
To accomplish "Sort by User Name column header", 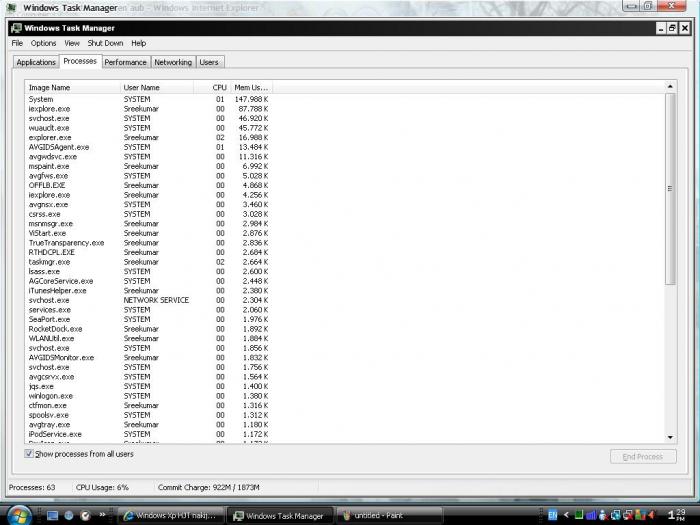I will pos(157,88).
